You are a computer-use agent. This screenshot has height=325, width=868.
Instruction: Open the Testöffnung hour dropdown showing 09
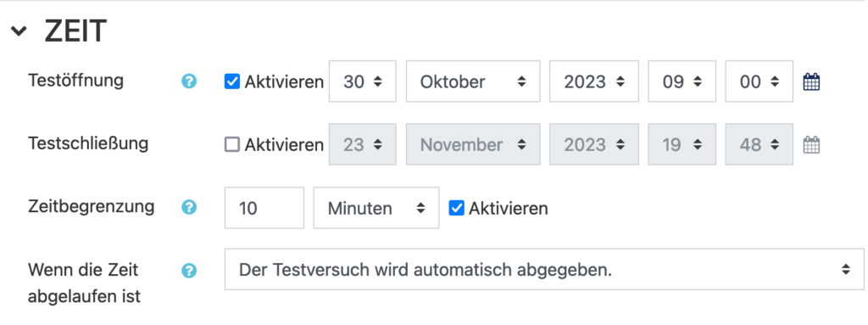click(x=682, y=81)
